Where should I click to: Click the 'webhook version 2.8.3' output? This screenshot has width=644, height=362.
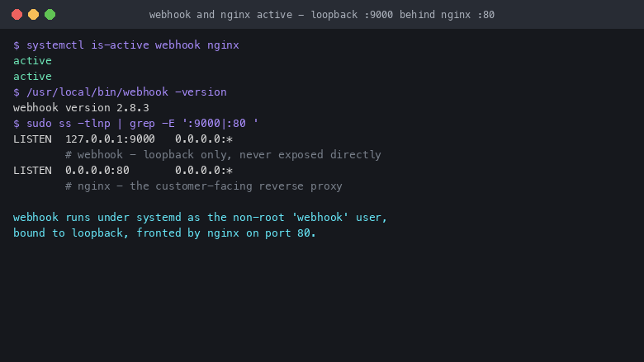[81, 108]
